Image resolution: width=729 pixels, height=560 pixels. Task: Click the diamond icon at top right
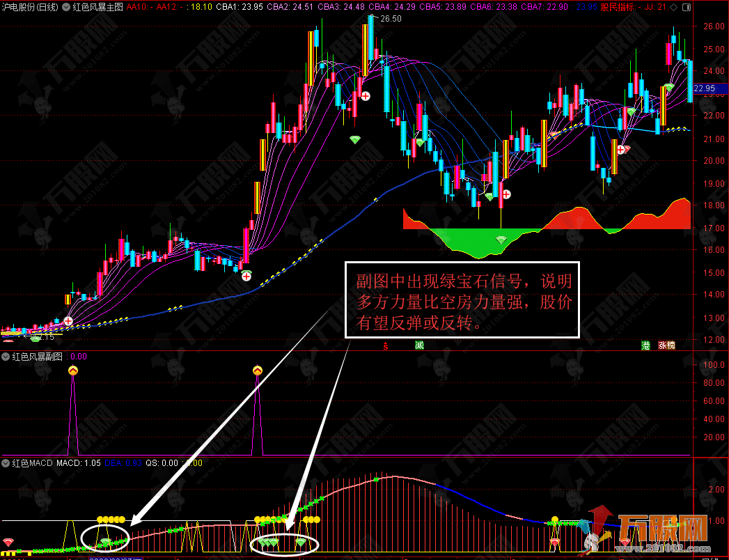click(x=674, y=7)
